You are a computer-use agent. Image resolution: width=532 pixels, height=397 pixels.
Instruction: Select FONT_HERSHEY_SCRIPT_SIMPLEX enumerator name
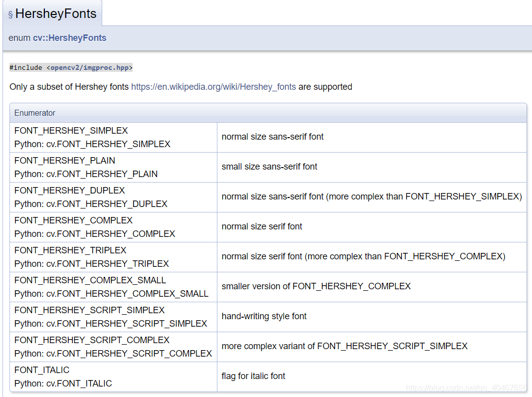(x=89, y=310)
